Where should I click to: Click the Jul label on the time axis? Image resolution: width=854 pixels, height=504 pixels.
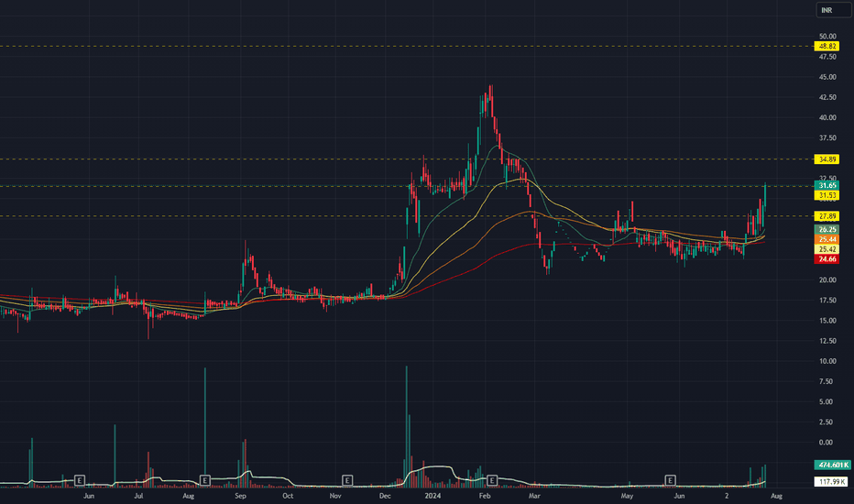click(x=138, y=497)
